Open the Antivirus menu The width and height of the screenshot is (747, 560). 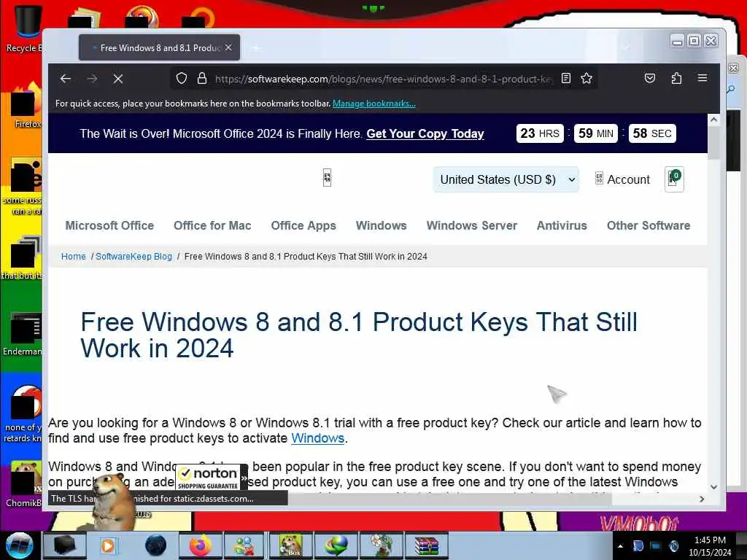click(x=562, y=226)
